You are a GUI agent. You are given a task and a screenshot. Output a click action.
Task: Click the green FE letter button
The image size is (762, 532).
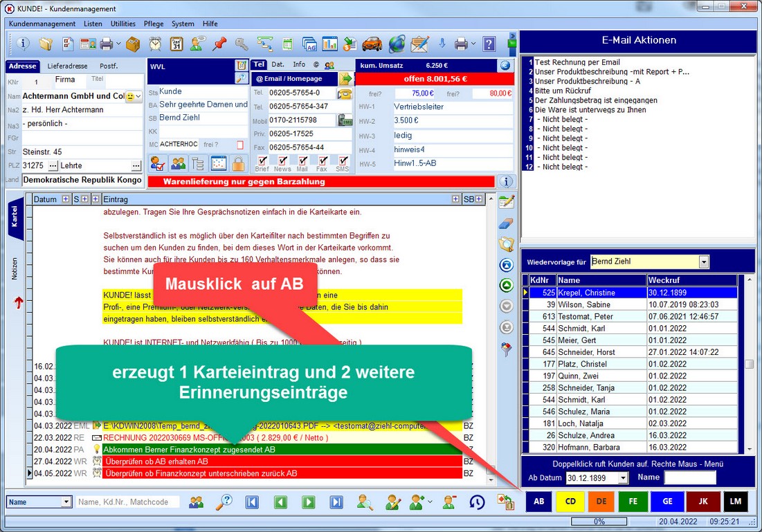pyautogui.click(x=634, y=502)
